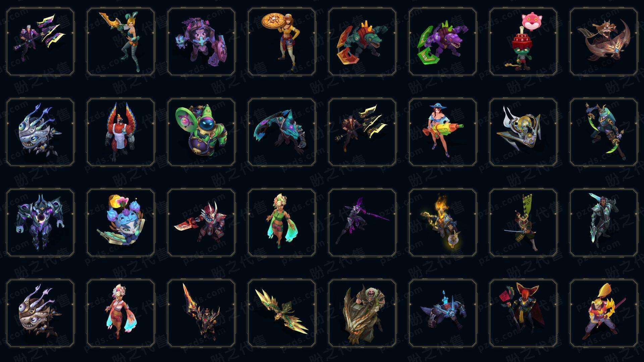The height and width of the screenshot is (362, 644).
Task: Open the green space astronaut skin
Action: point(201,132)
